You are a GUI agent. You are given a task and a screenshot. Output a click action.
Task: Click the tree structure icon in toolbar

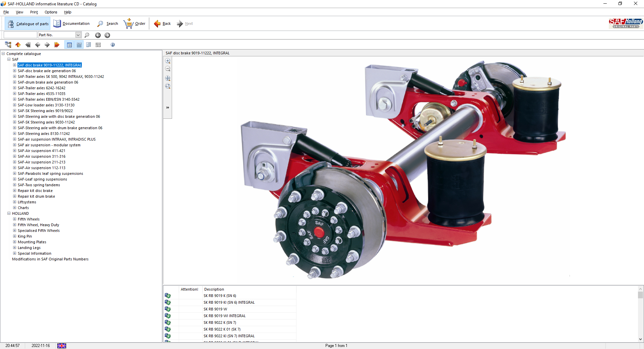tap(8, 45)
